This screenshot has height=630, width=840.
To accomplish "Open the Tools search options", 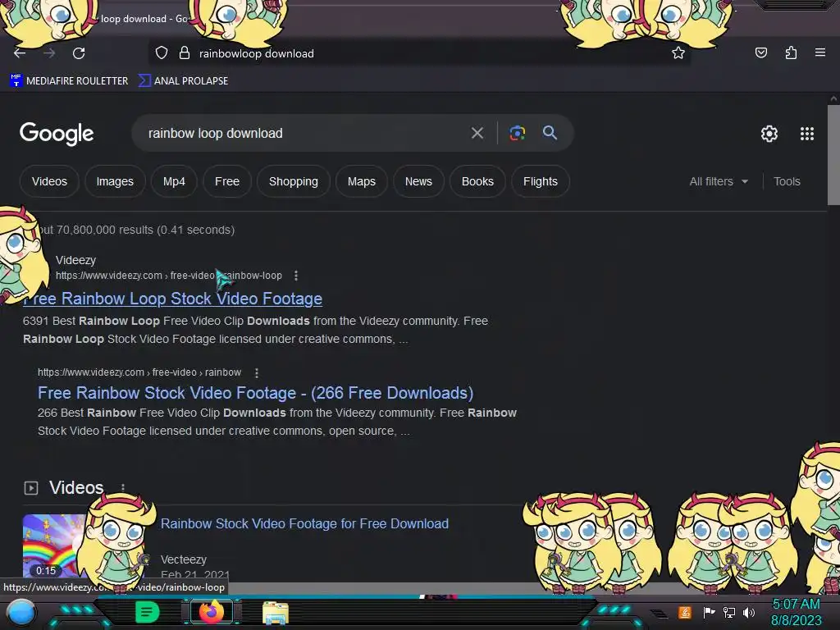I will point(787,181).
